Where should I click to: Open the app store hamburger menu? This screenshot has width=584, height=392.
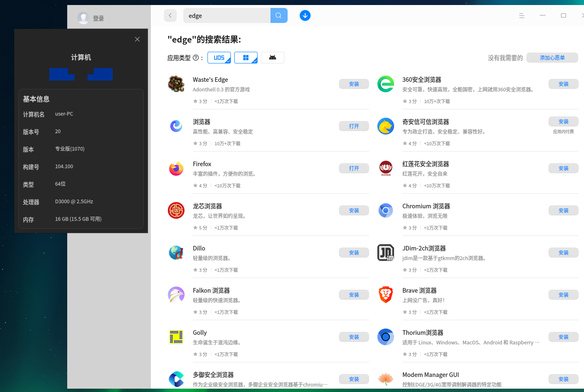pos(521,15)
